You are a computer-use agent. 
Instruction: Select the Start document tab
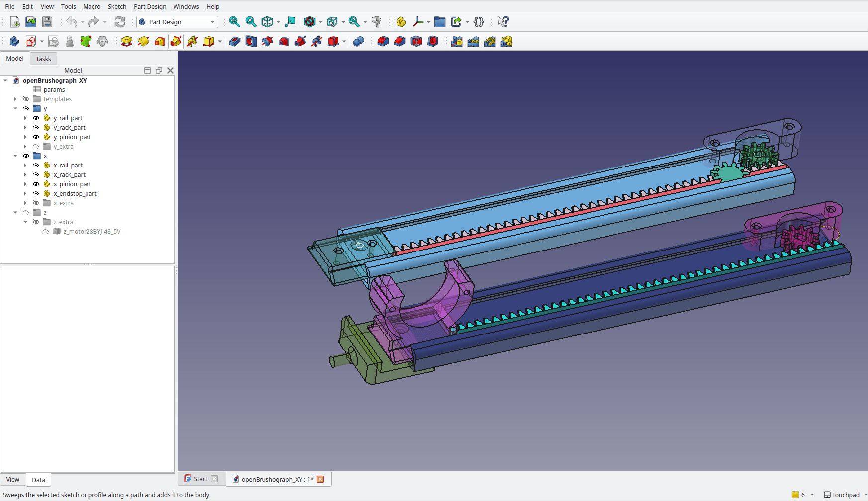pyautogui.click(x=200, y=479)
